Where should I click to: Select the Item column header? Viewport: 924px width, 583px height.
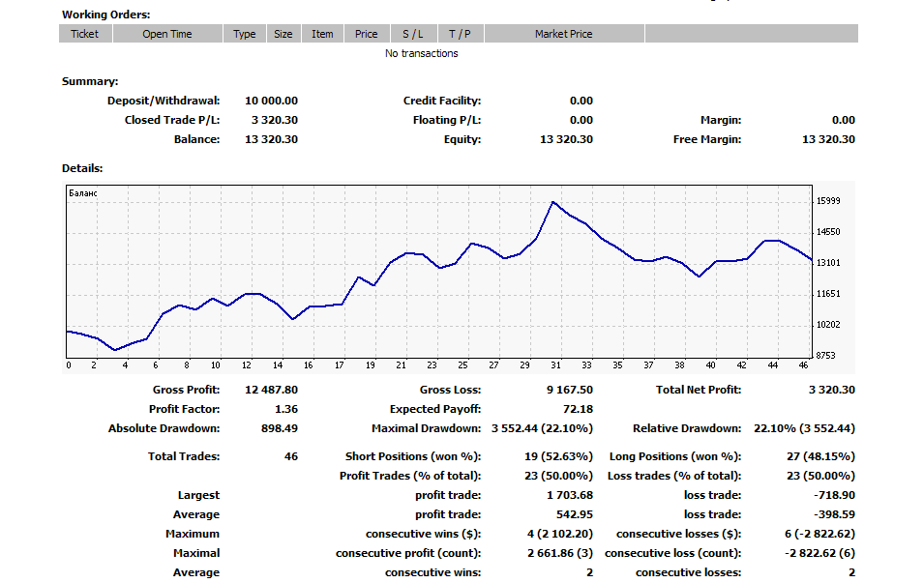tap(322, 34)
